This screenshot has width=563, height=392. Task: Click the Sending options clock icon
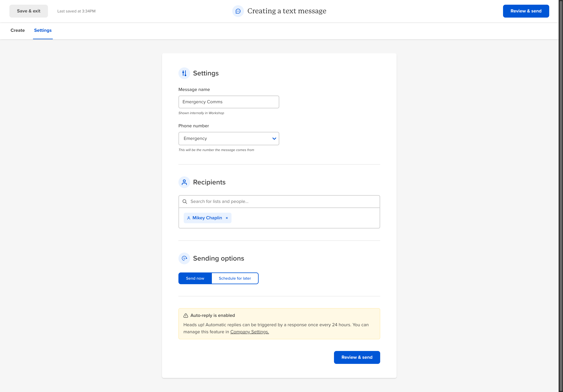coord(184,258)
